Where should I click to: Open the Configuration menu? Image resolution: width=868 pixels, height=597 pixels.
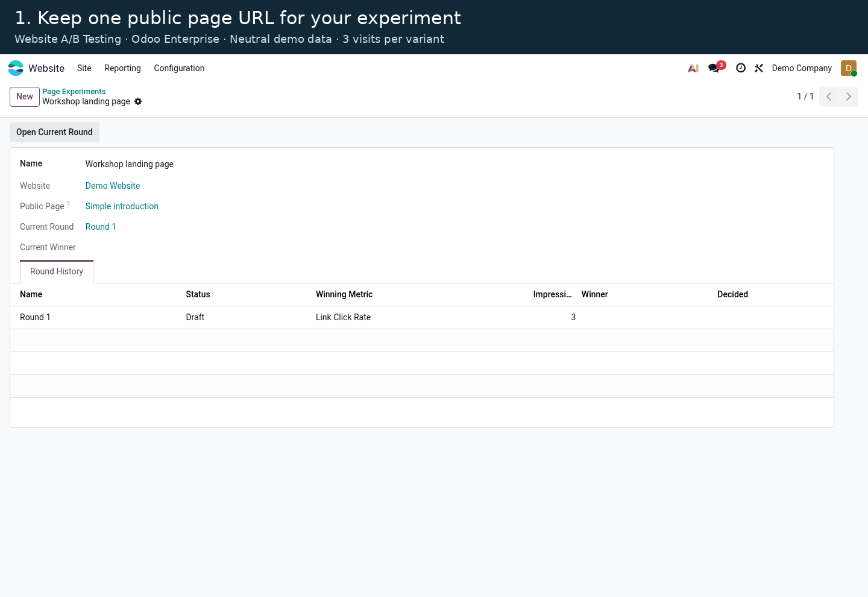179,68
